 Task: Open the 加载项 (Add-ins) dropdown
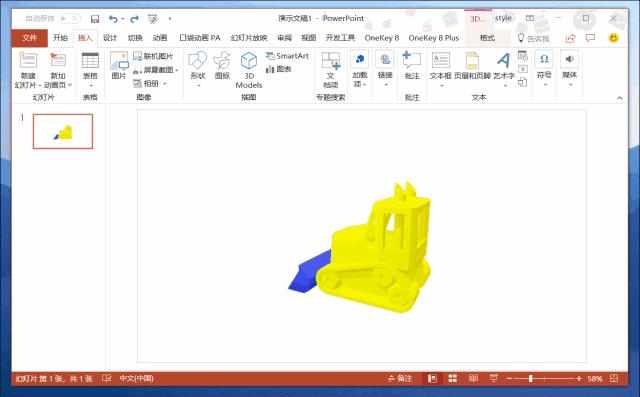[x=360, y=70]
